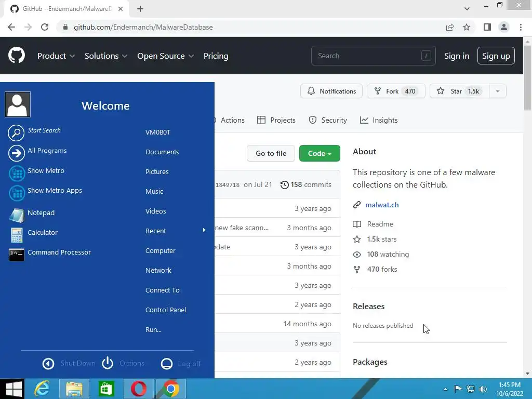The height and width of the screenshot is (399, 532).
Task: Click the Options power icon
Action: pyautogui.click(x=108, y=363)
